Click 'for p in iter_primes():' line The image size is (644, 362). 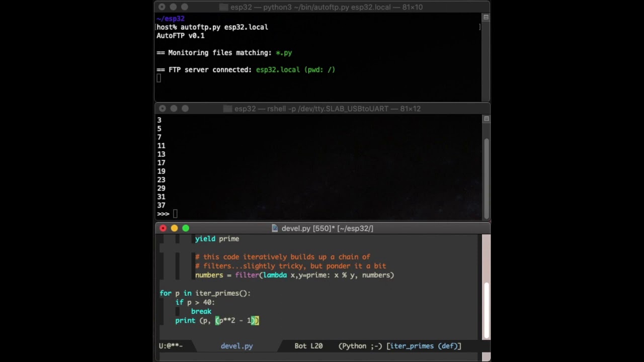tap(205, 293)
